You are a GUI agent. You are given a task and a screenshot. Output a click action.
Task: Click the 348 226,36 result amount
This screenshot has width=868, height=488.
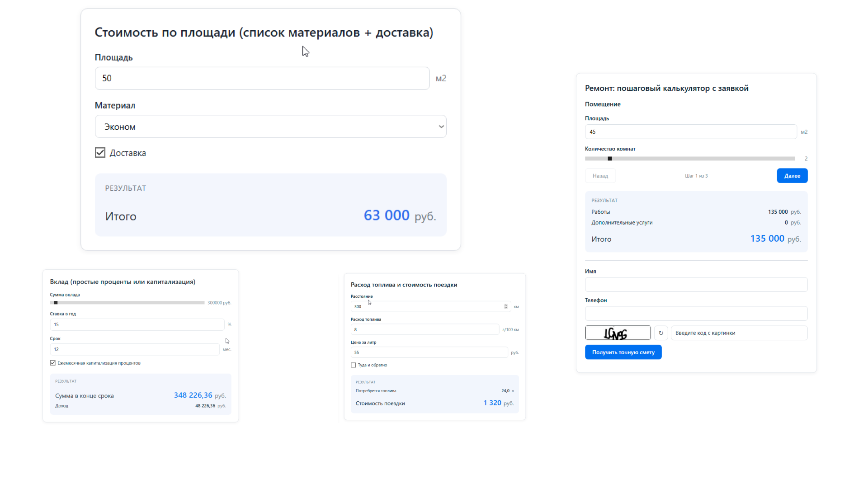[x=193, y=395]
